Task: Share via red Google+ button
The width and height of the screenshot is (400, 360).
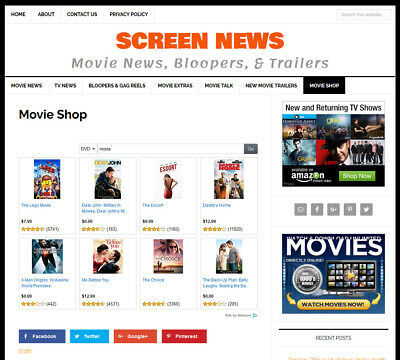Action: (135, 336)
